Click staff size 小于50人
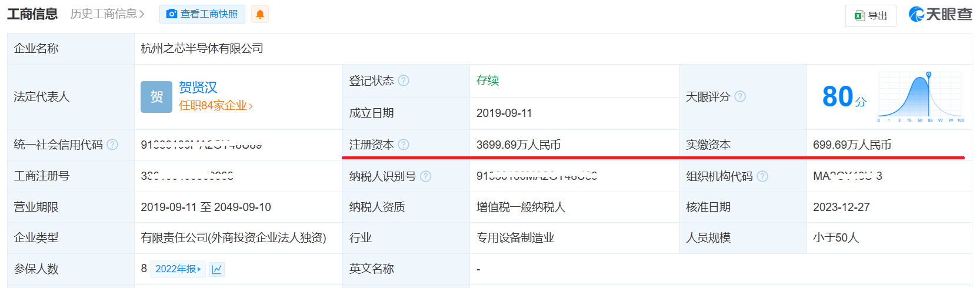The image size is (980, 288). 835,238
